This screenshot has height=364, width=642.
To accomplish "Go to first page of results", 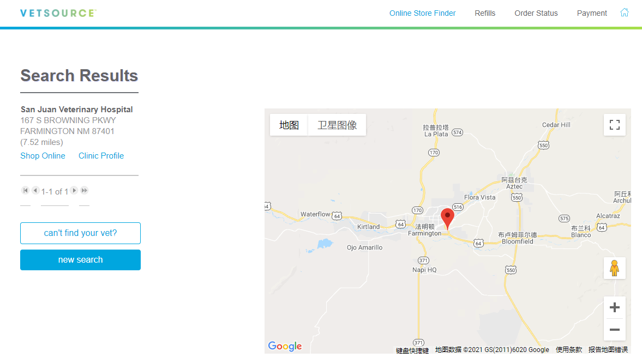I will pos(25,191).
